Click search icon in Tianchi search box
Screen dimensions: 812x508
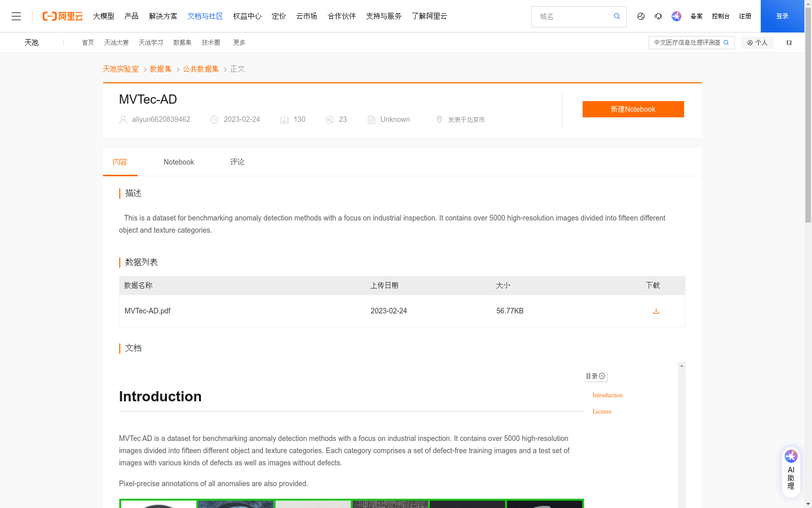[726, 43]
